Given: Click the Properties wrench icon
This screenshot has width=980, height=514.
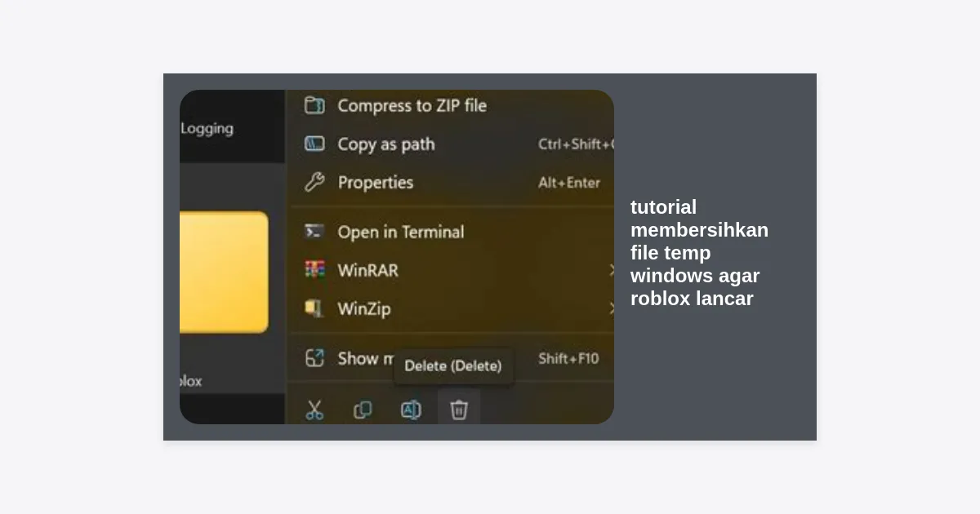Looking at the screenshot, I should pyautogui.click(x=314, y=183).
